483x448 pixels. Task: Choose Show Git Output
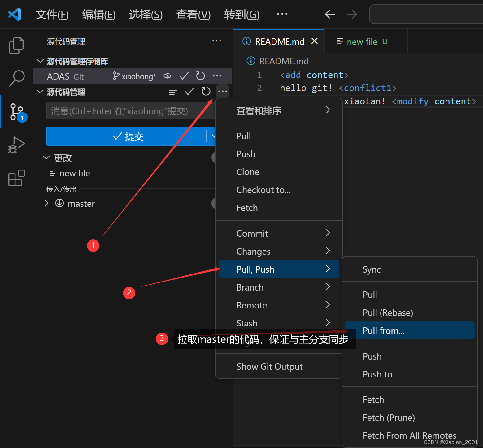pyautogui.click(x=279, y=366)
